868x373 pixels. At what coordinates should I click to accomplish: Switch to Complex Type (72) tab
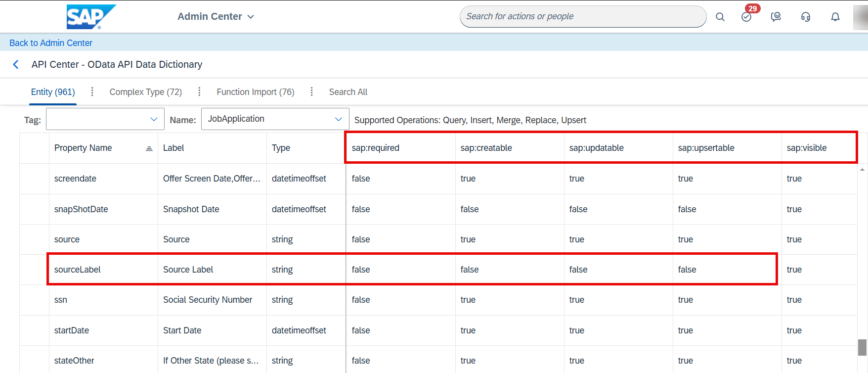coord(146,92)
